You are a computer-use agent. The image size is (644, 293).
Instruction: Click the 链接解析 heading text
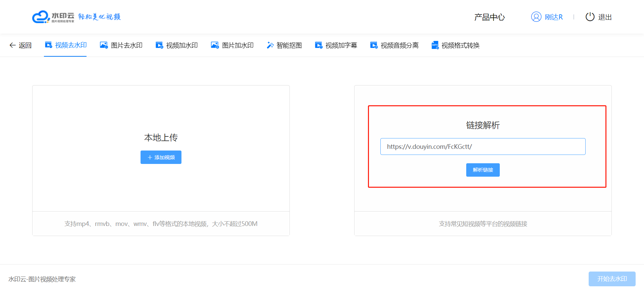coord(483,125)
